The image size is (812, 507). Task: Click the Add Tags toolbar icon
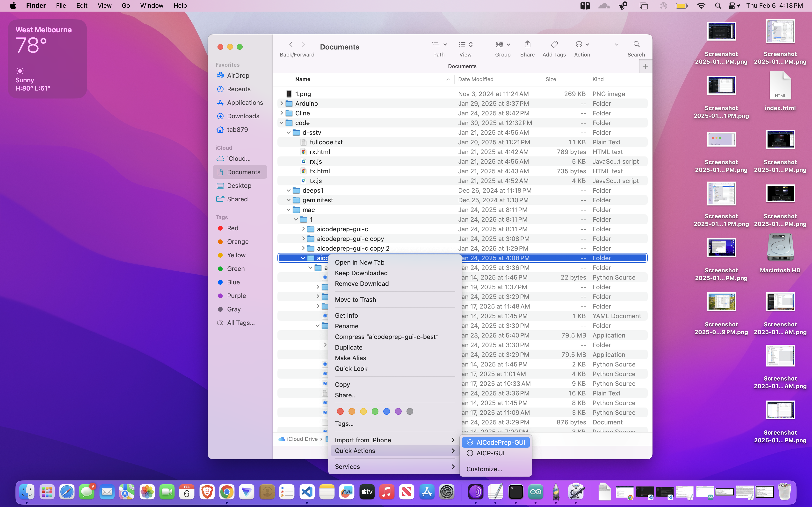coord(554,44)
